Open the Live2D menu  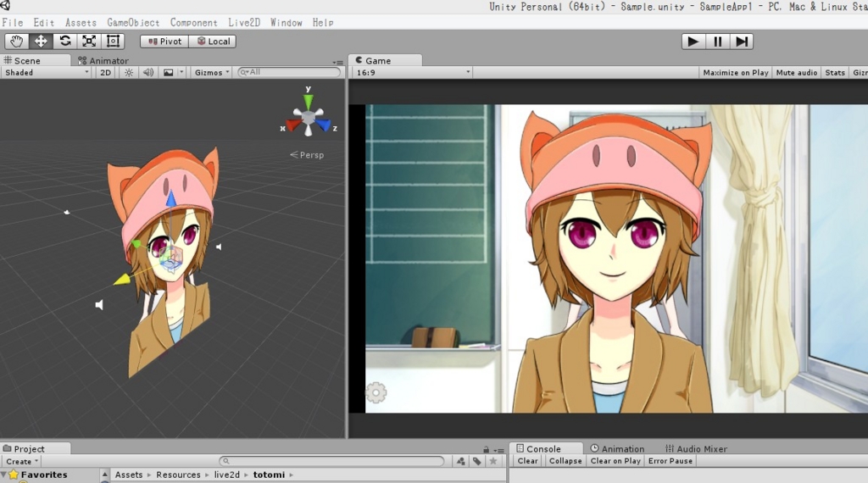coord(244,23)
